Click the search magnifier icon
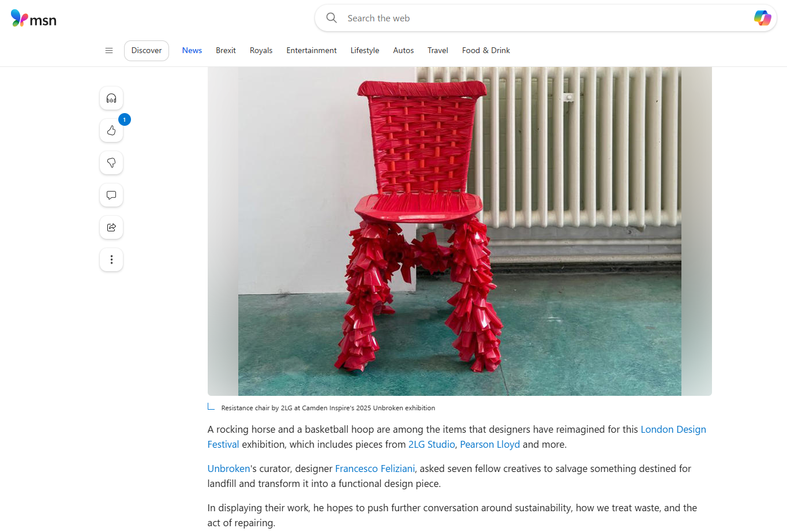This screenshot has width=787, height=532. [332, 18]
